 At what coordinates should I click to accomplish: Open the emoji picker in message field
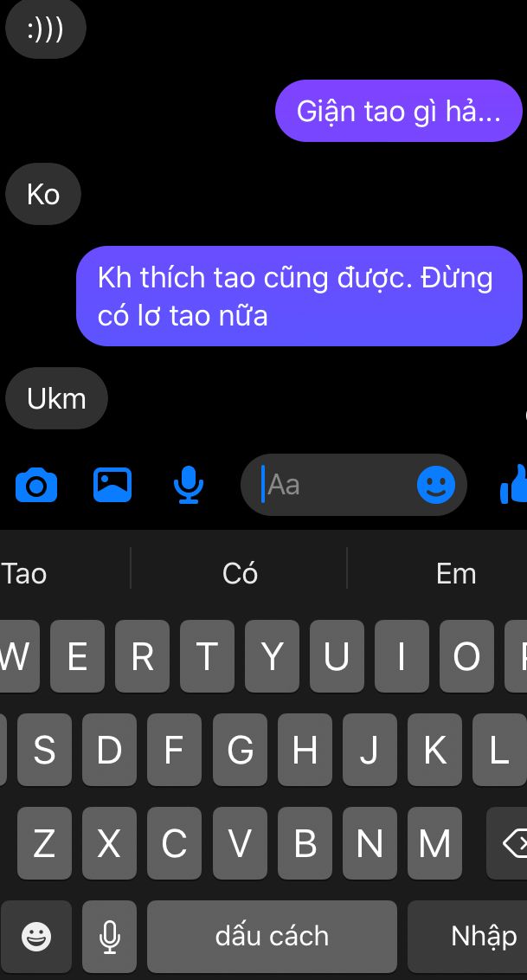(x=436, y=485)
